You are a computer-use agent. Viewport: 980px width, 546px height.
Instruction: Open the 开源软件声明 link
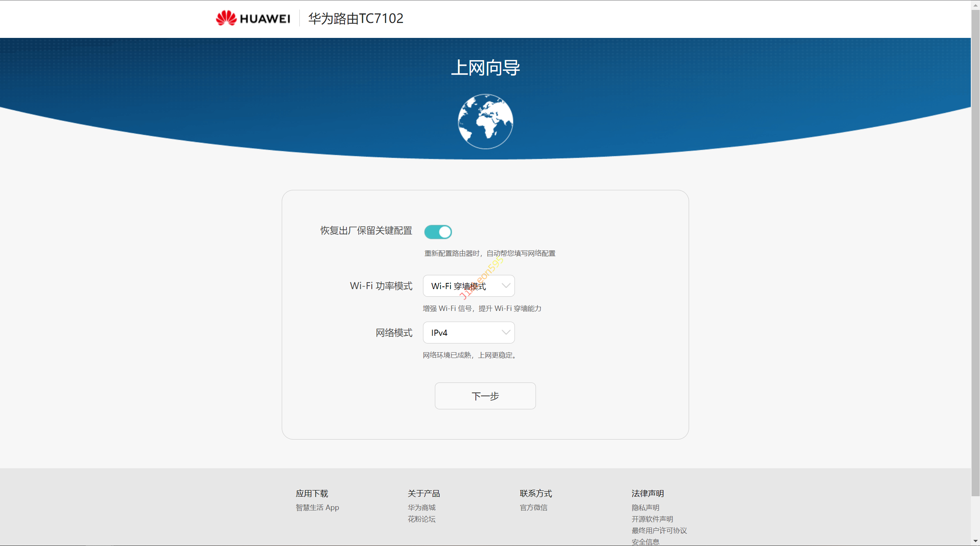coord(652,519)
